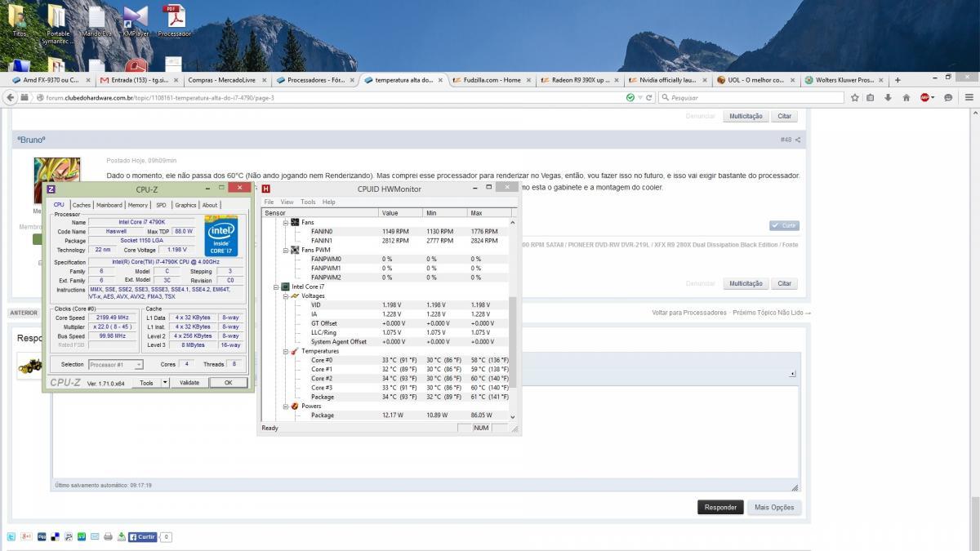Image resolution: width=980 pixels, height=551 pixels.
Task: Click the Delicious share icon
Action: tap(55, 536)
